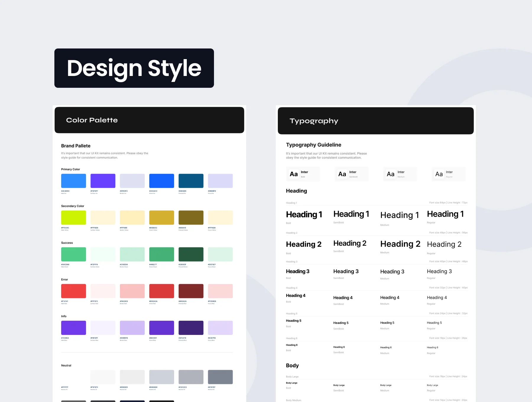
Task: Pick the Border Iris #DFE0F3 swatch
Action: pos(132,181)
